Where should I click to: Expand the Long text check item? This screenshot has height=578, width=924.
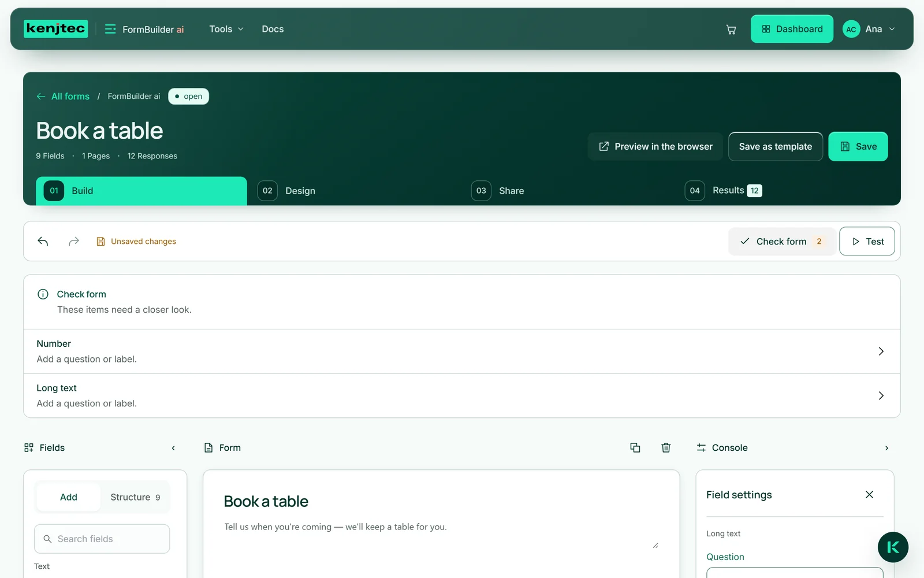(462, 396)
